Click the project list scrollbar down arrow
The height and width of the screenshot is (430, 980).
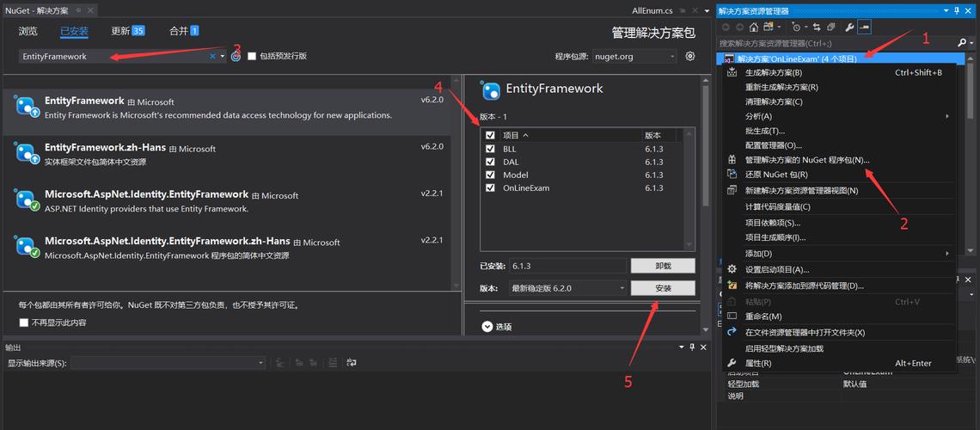click(x=689, y=246)
